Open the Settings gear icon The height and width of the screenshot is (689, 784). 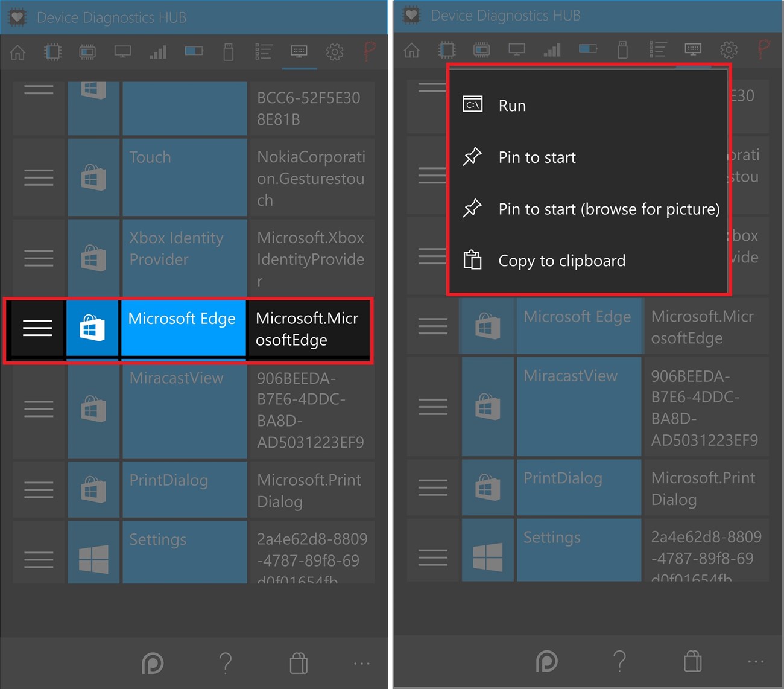335,52
